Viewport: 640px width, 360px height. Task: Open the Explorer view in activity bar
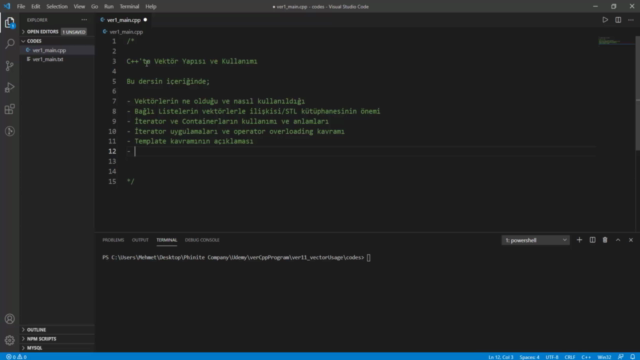(9, 22)
